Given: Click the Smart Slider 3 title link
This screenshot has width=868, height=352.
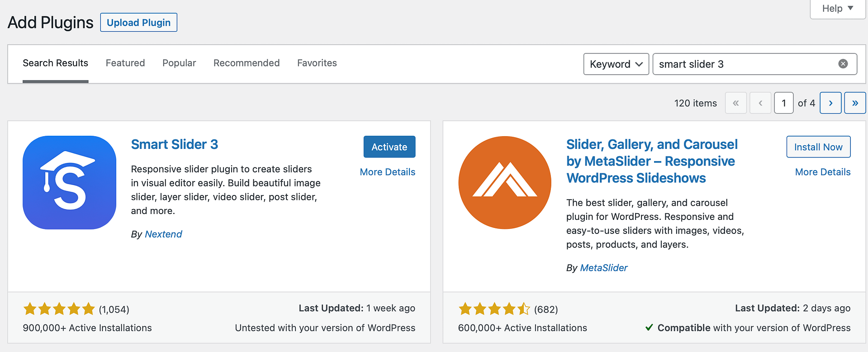Looking at the screenshot, I should point(174,144).
